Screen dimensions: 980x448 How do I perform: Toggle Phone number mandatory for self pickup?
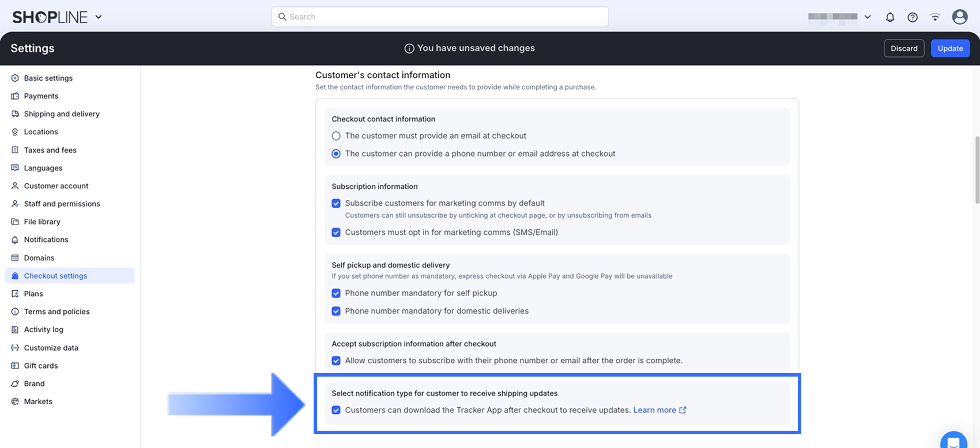pos(336,293)
